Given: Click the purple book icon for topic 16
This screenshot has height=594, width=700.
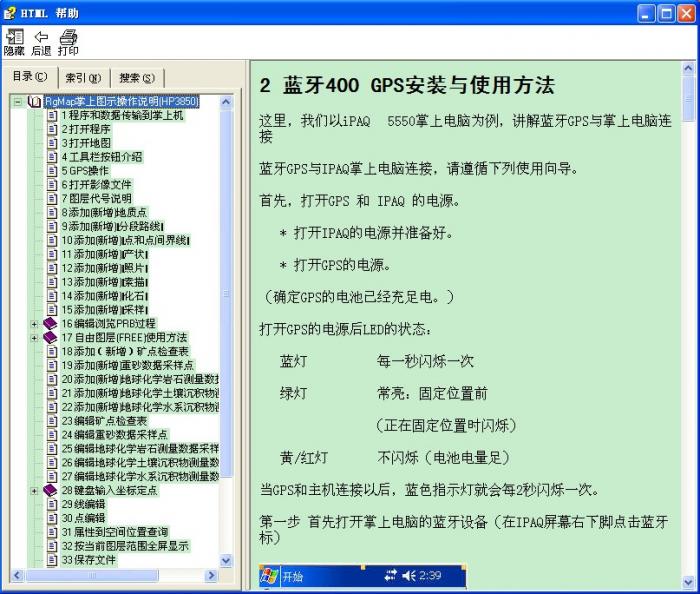Looking at the screenshot, I should coord(51,324).
